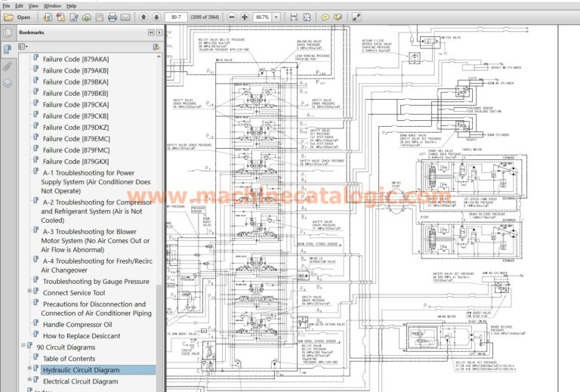Collapse the 90 Circuit Diagrams section
The image size is (580, 392).
coord(23,345)
